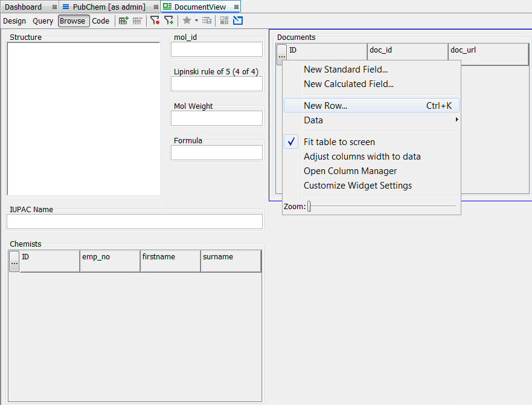Select Open Column Manager
This screenshot has height=405, width=532.
[350, 171]
